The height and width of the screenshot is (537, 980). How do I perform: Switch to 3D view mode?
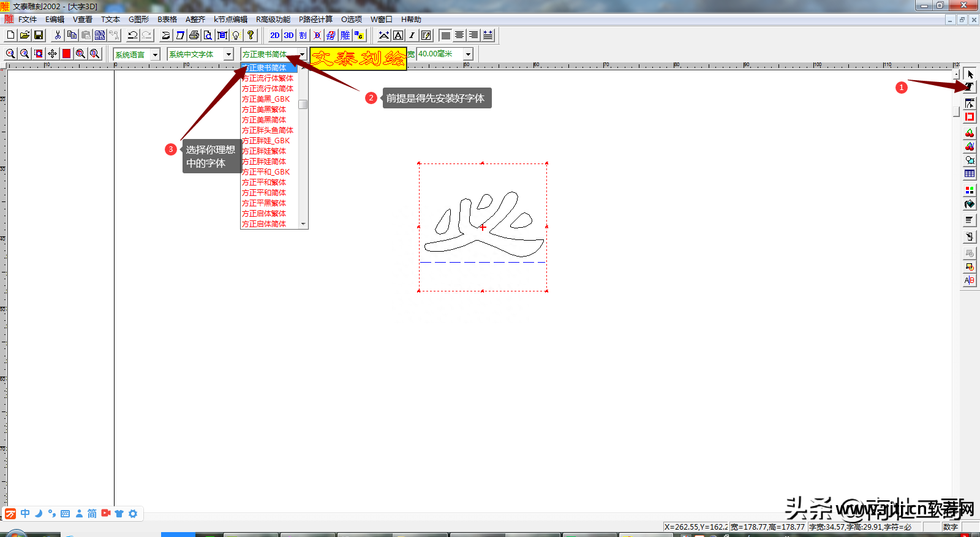coord(288,36)
